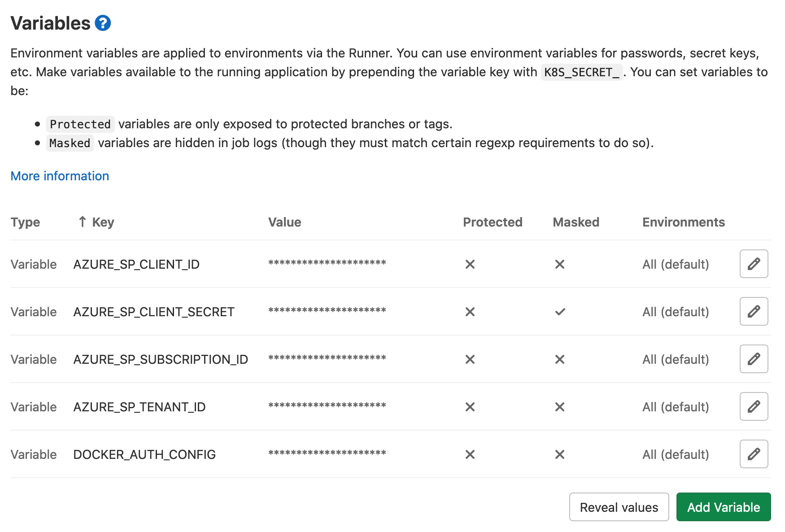Edit the AZURE_SP_CLIENT_ID variable
This screenshot has height=532, width=785.
point(753,264)
